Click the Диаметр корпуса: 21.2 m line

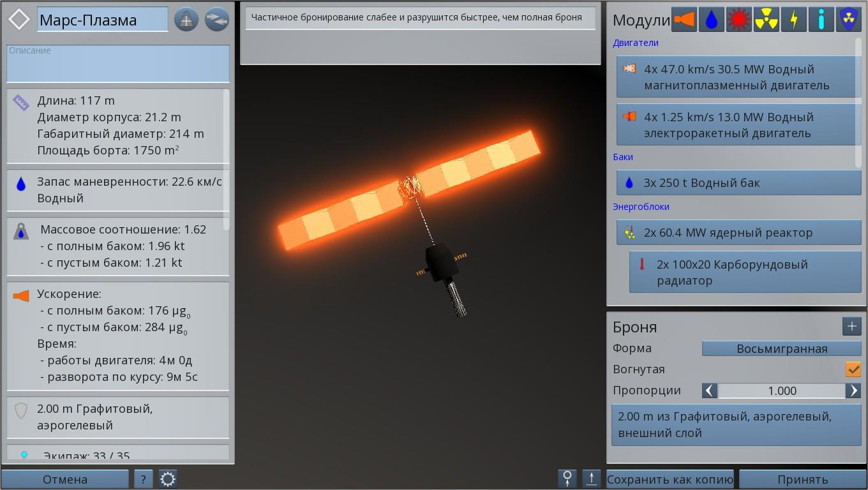[x=109, y=117]
